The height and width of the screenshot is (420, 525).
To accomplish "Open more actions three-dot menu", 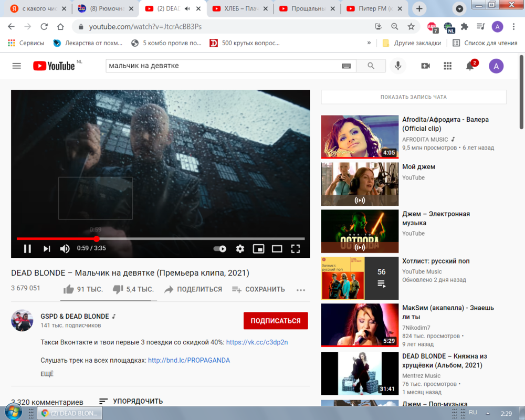I will (301, 290).
